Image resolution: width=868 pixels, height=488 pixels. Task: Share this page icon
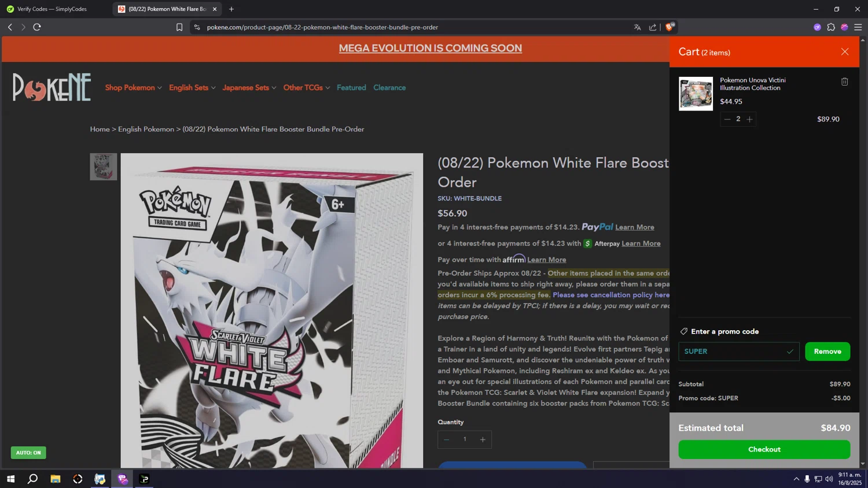click(653, 27)
